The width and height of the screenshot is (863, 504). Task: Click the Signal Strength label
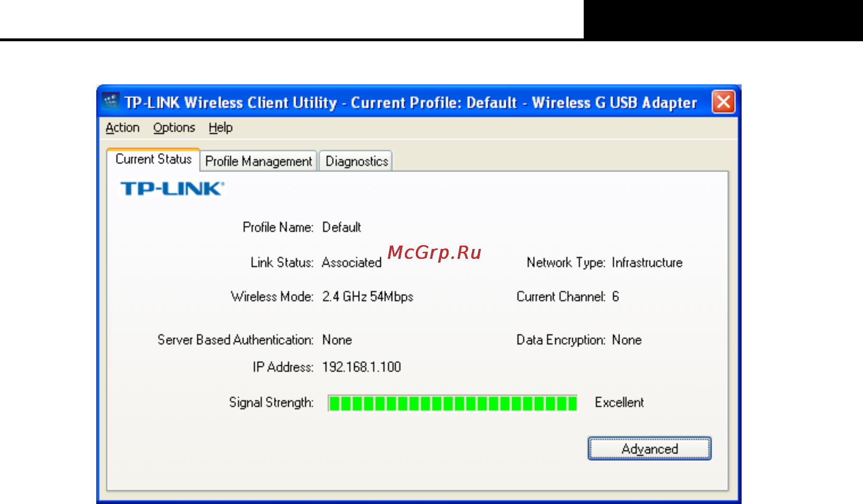[x=271, y=403]
